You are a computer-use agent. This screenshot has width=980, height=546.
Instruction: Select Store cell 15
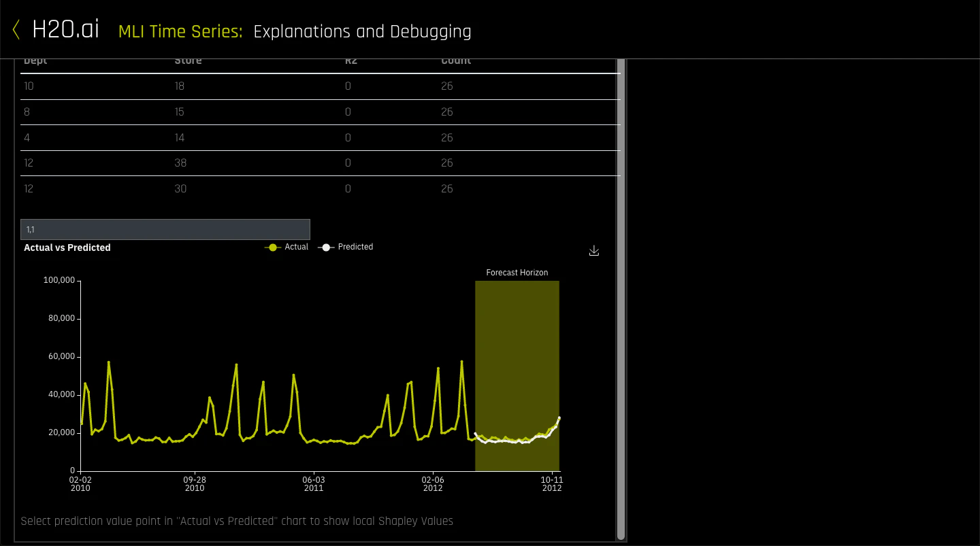180,112
